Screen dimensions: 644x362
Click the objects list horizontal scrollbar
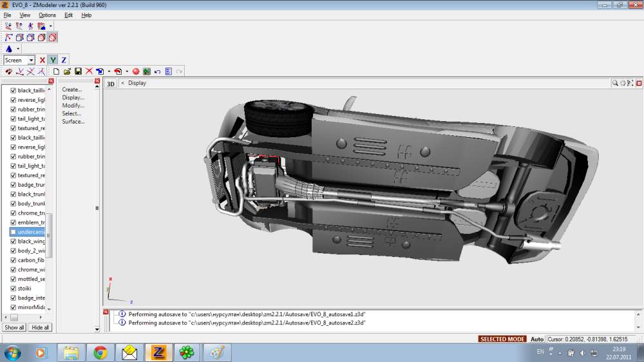pos(23,317)
